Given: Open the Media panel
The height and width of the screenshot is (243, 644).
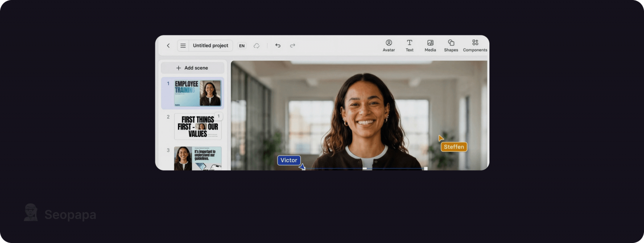Looking at the screenshot, I should [430, 46].
